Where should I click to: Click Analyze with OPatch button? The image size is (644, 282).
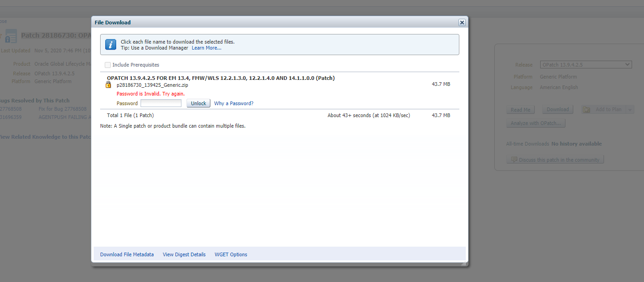pyautogui.click(x=536, y=123)
